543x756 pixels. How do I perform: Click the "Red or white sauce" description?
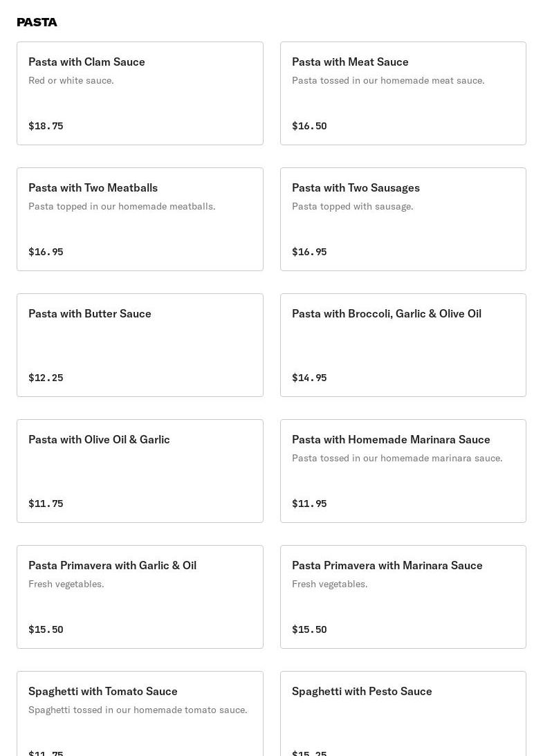pyautogui.click(x=71, y=80)
